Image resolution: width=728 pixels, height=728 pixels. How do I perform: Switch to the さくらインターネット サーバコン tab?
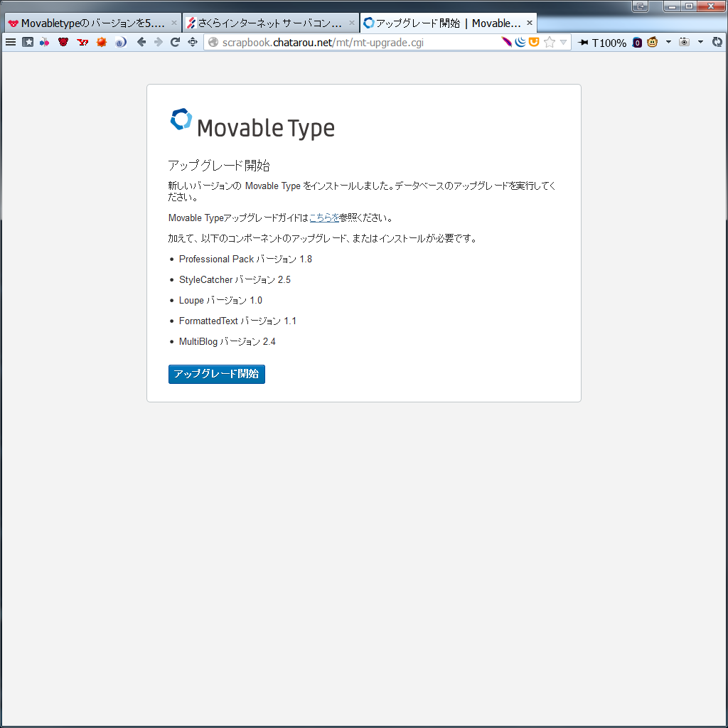tap(270, 23)
